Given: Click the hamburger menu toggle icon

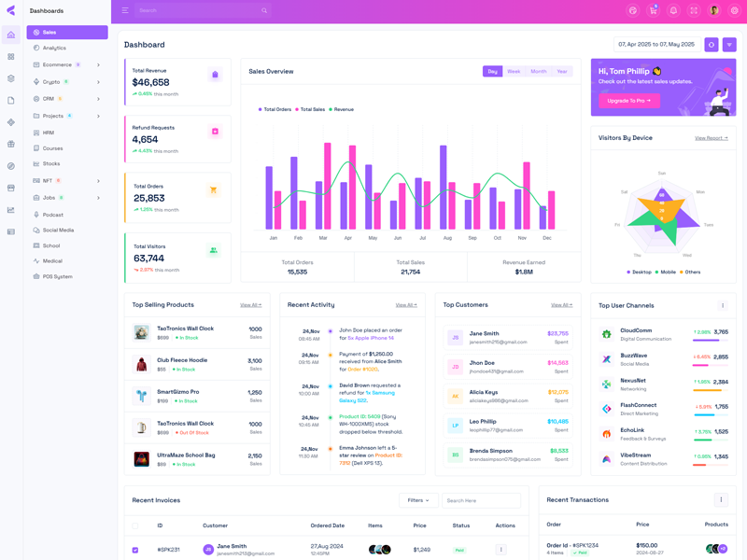Looking at the screenshot, I should [125, 10].
